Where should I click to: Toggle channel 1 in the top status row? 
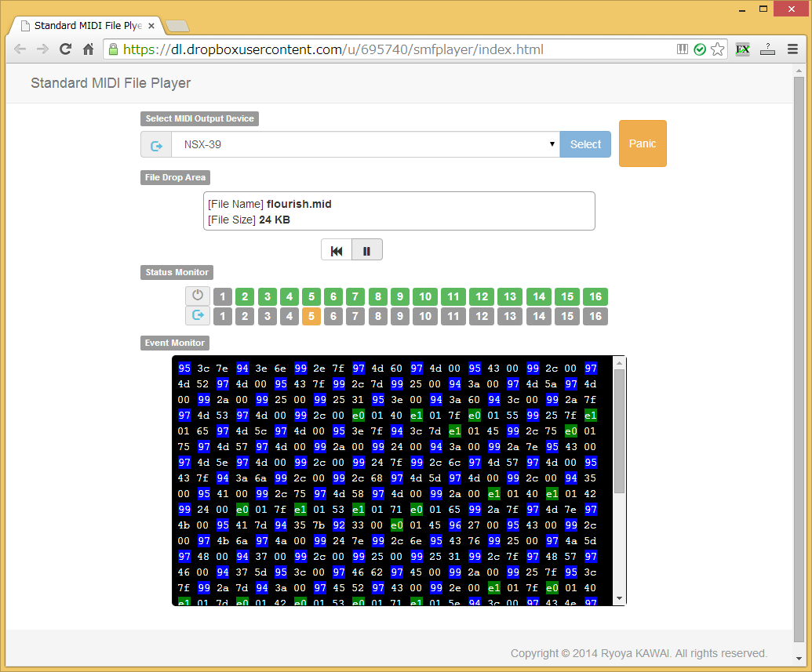(223, 296)
